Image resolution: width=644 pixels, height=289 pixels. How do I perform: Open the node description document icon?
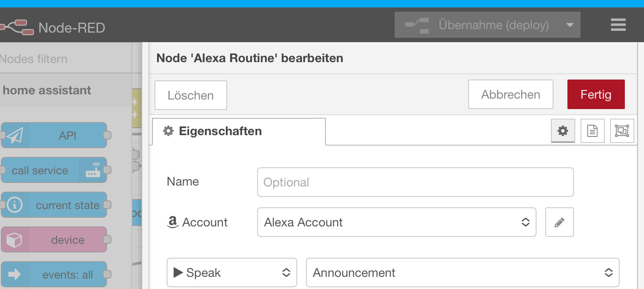[592, 131]
